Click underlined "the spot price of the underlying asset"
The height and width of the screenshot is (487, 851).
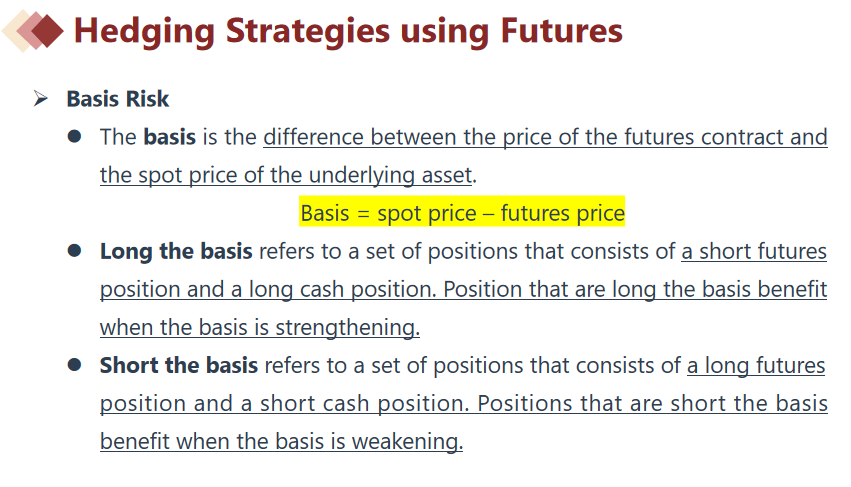(285, 175)
